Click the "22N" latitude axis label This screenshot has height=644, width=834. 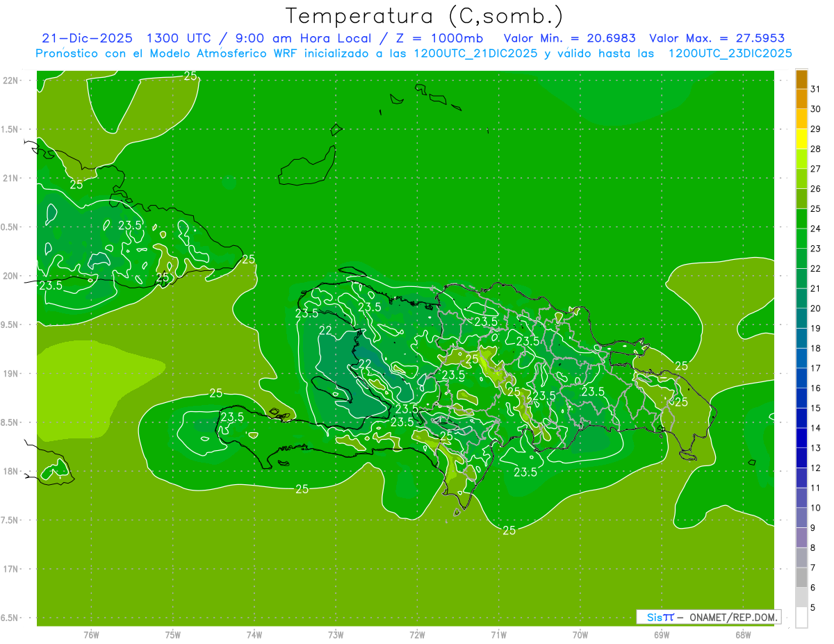(10, 80)
